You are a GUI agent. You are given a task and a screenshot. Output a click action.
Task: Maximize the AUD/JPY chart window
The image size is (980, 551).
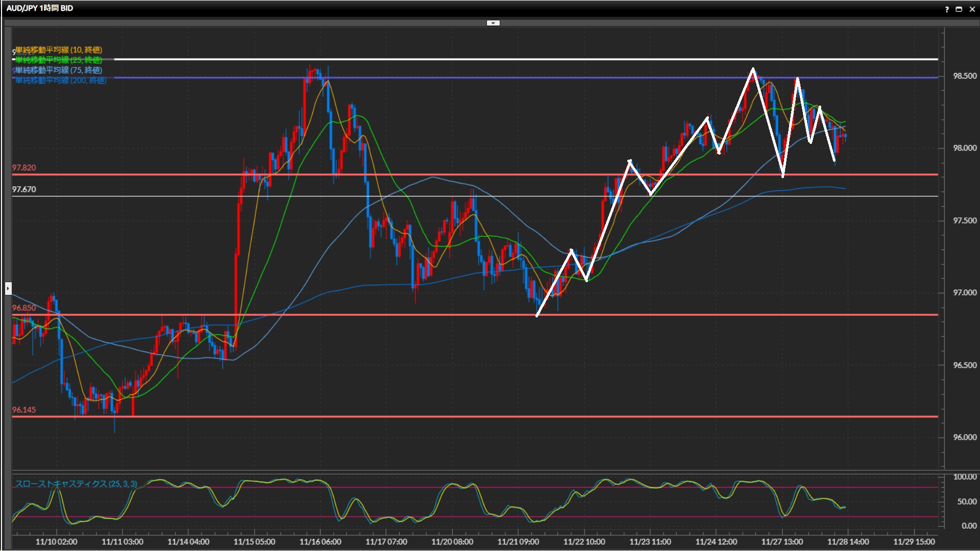click(959, 9)
